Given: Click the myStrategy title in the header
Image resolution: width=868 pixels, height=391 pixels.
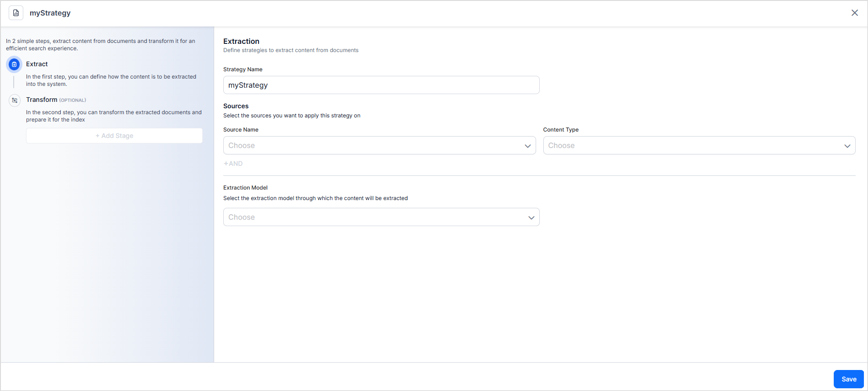Looking at the screenshot, I should pyautogui.click(x=50, y=13).
